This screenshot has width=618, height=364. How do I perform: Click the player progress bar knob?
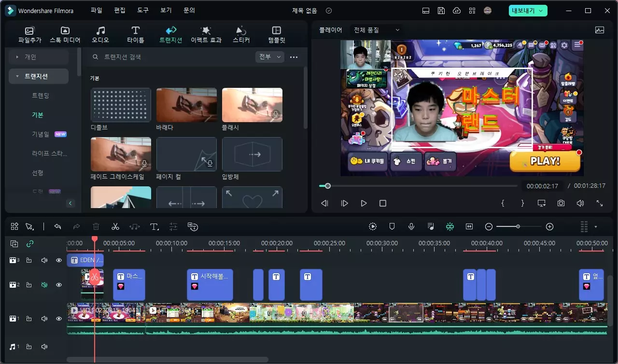[x=328, y=186]
